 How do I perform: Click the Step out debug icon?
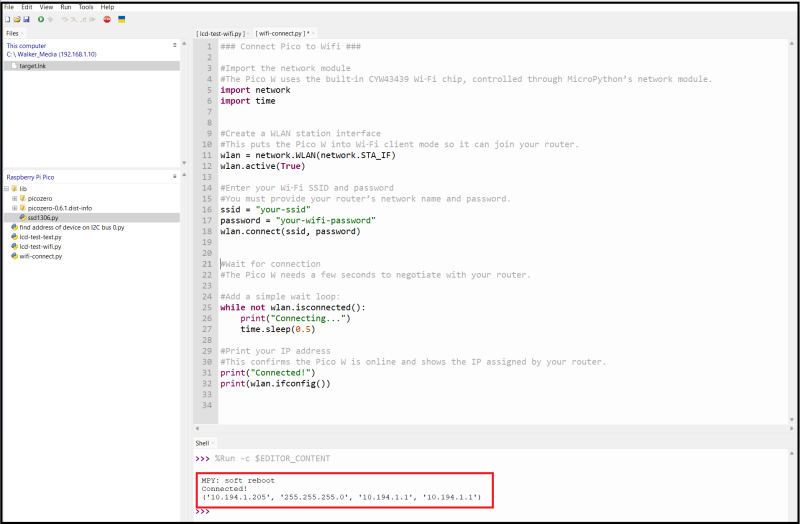pyautogui.click(x=83, y=19)
